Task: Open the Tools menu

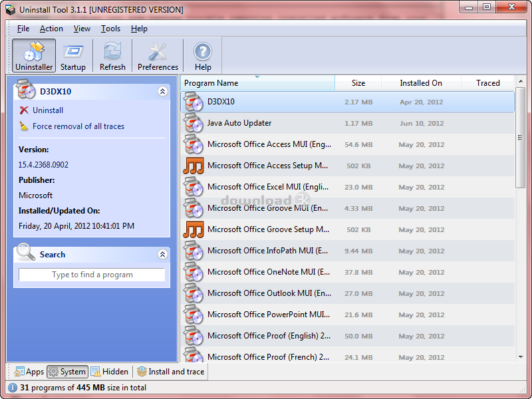Action: 110,29
